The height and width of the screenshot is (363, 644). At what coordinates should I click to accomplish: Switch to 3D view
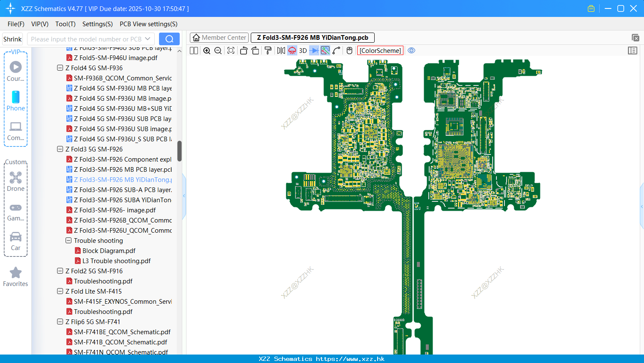click(x=303, y=50)
